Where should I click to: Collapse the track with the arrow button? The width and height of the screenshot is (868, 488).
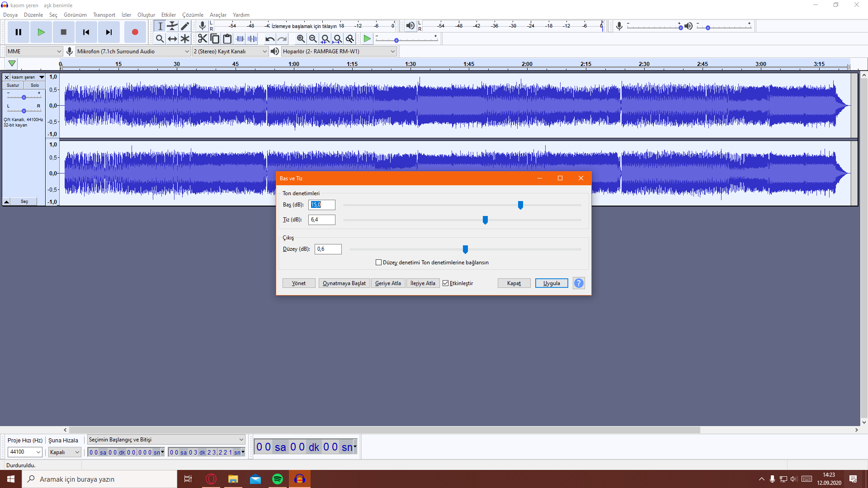(x=6, y=202)
